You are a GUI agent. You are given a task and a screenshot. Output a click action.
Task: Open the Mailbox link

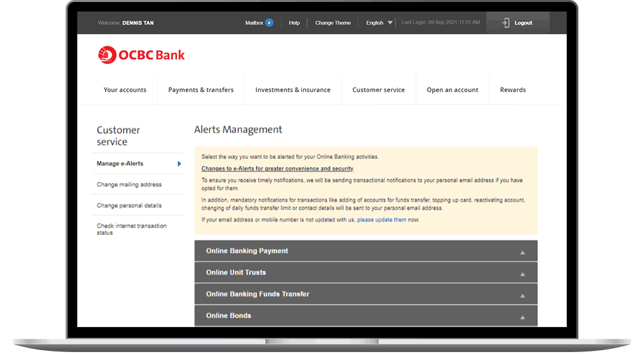[254, 23]
